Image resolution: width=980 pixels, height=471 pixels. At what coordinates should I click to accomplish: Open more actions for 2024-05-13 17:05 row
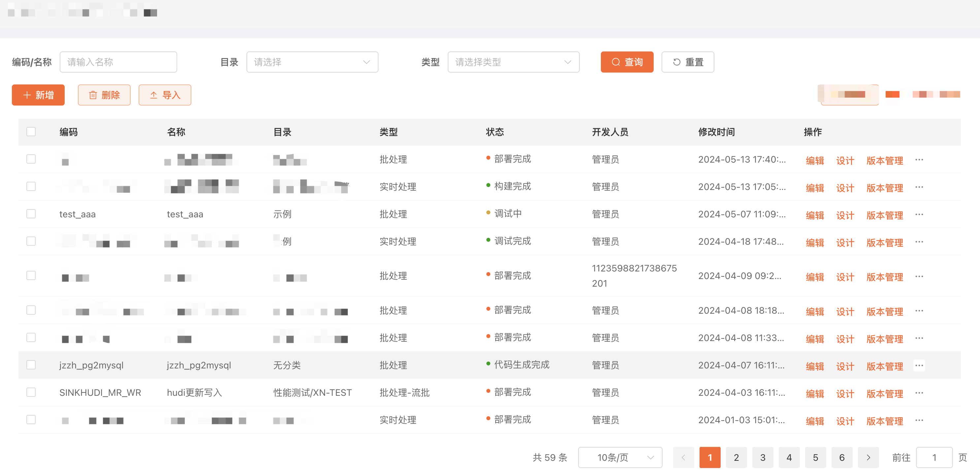[919, 187]
